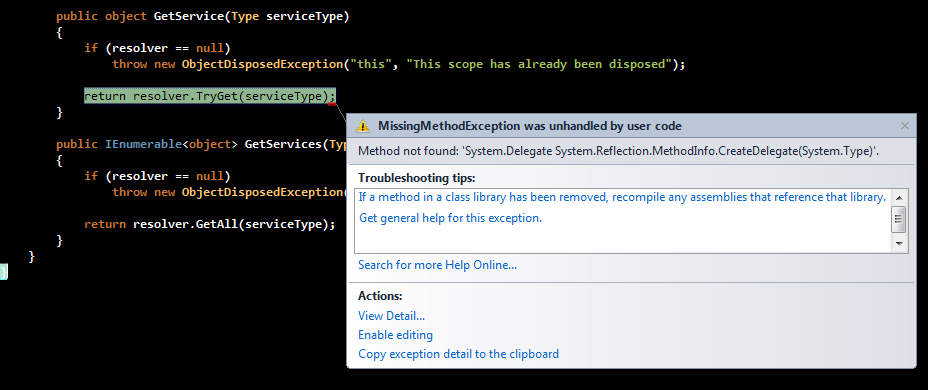Screen dimensions: 928x390
Task: Click the troubleshooting tips scrollbar thumb
Action: (899, 220)
